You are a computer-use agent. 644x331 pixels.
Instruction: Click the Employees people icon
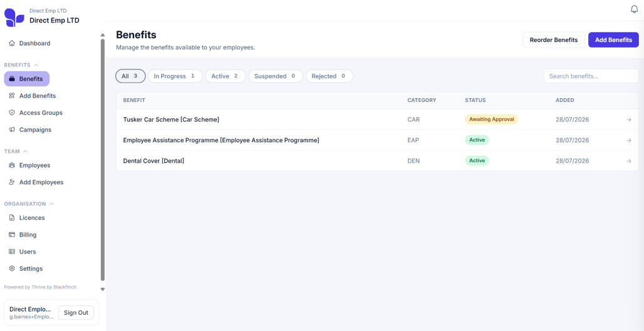[x=12, y=165]
